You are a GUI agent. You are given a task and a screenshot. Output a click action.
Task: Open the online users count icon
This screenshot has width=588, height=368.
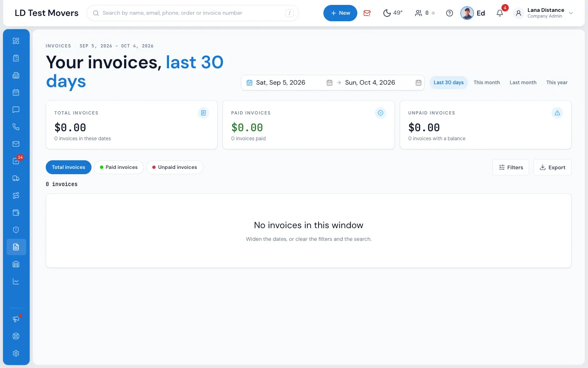click(x=425, y=13)
